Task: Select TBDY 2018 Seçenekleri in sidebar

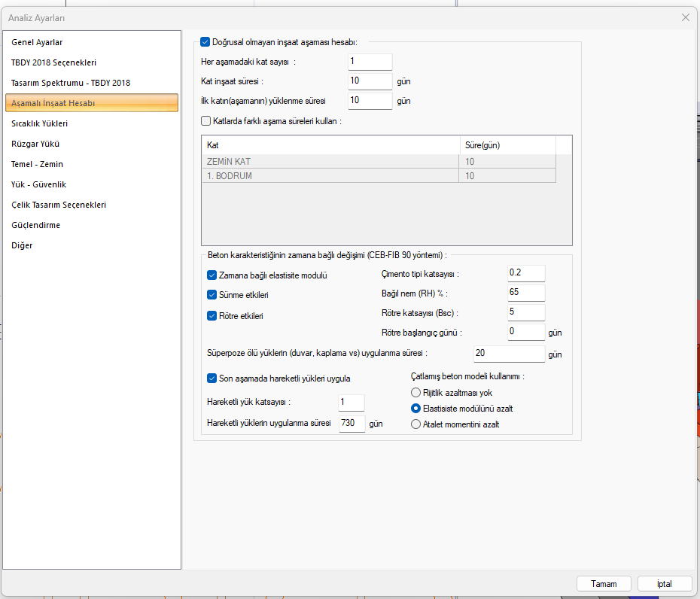Action: (x=53, y=62)
